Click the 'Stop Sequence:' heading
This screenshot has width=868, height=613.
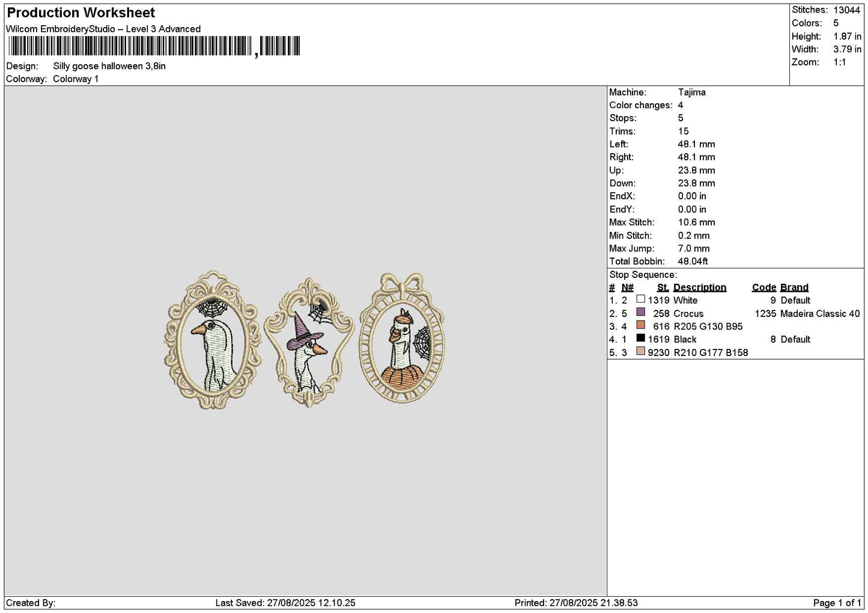[x=643, y=274]
